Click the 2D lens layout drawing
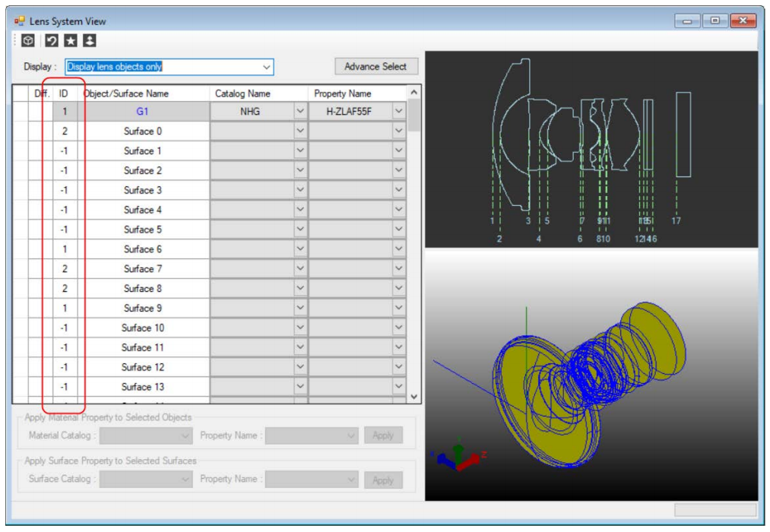Image resolution: width=770 pixels, height=532 pixels. pos(591,149)
